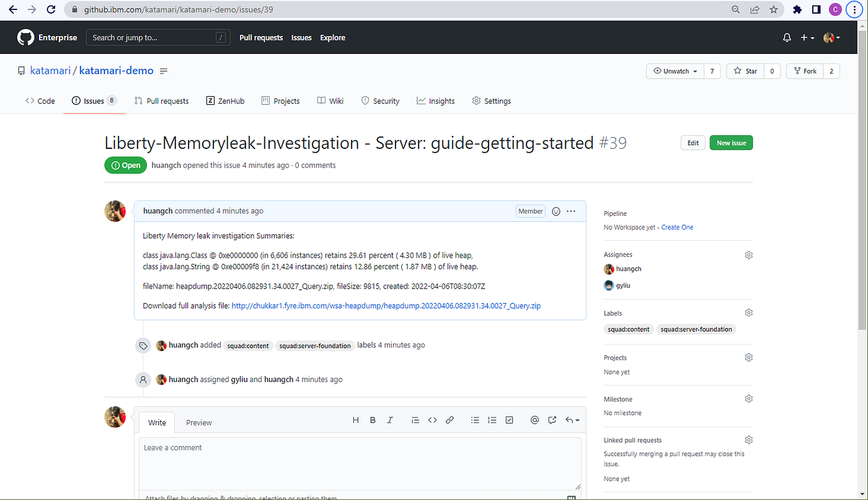Apply italic formatting icon
868x500 pixels.
coord(390,420)
